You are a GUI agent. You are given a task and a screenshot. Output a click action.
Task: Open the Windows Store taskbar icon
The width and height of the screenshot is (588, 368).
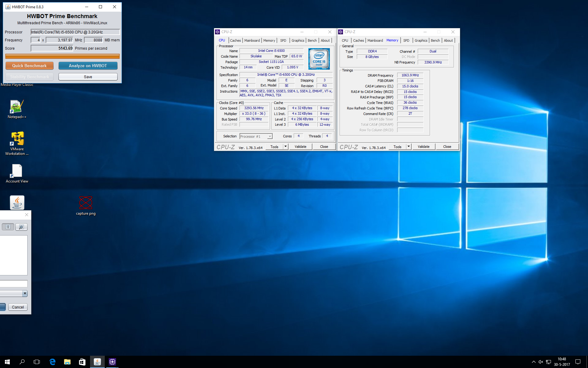pyautogui.click(x=82, y=362)
